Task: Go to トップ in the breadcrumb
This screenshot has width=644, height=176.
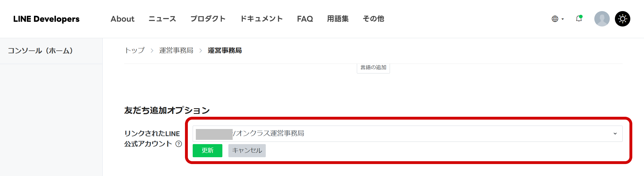Action: tap(135, 50)
